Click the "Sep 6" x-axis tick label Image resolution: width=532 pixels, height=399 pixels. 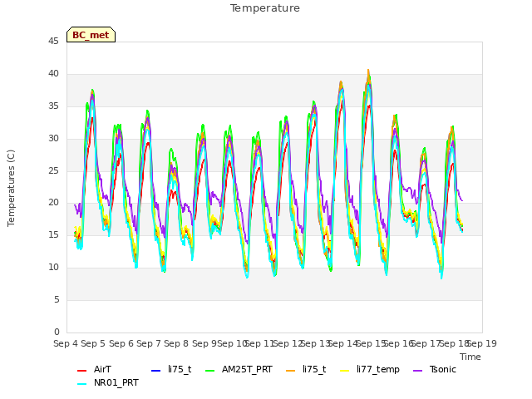tap(121, 343)
